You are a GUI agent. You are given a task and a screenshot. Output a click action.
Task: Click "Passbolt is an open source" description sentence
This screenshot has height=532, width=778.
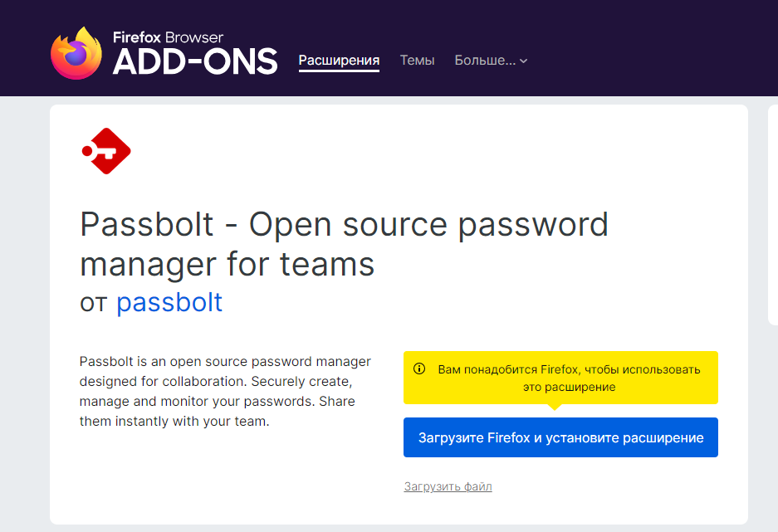pos(225,362)
